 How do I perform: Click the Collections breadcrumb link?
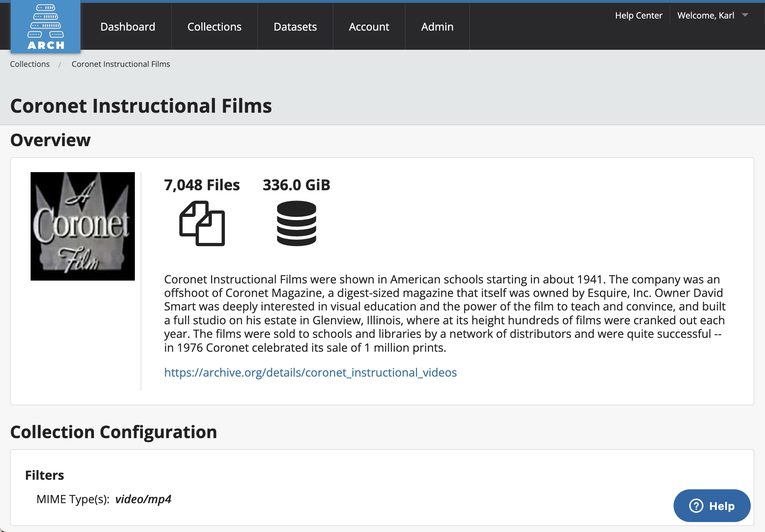point(30,64)
